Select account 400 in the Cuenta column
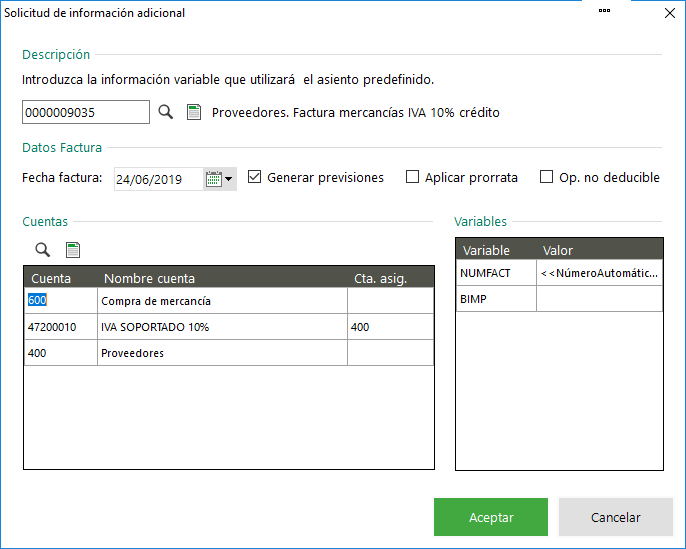This screenshot has height=549, width=686. tap(61, 353)
